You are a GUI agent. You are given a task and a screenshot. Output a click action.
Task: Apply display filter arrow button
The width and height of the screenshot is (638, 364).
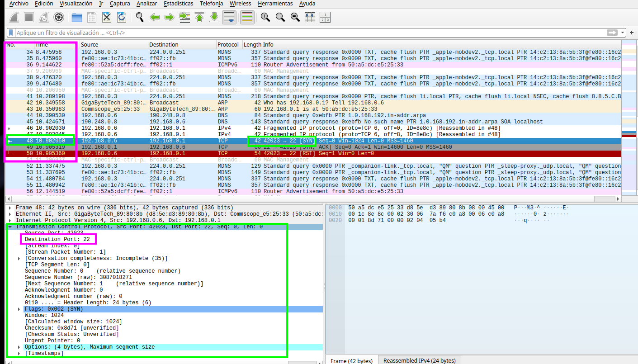[612, 33]
